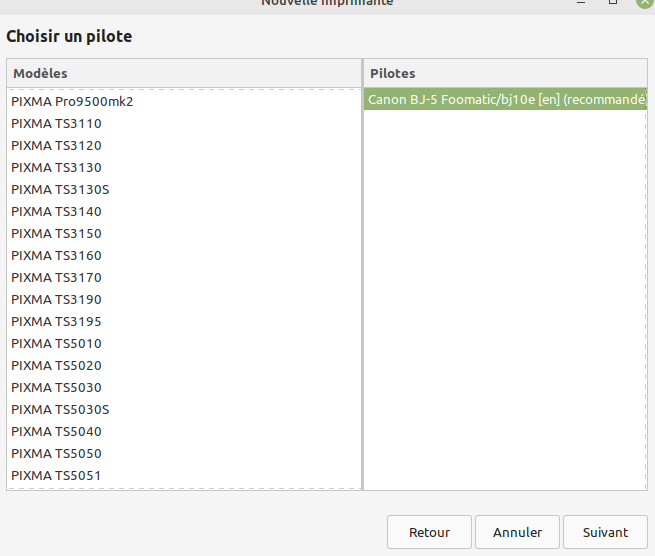Choose the PIXMA TS5020 model

coord(56,365)
